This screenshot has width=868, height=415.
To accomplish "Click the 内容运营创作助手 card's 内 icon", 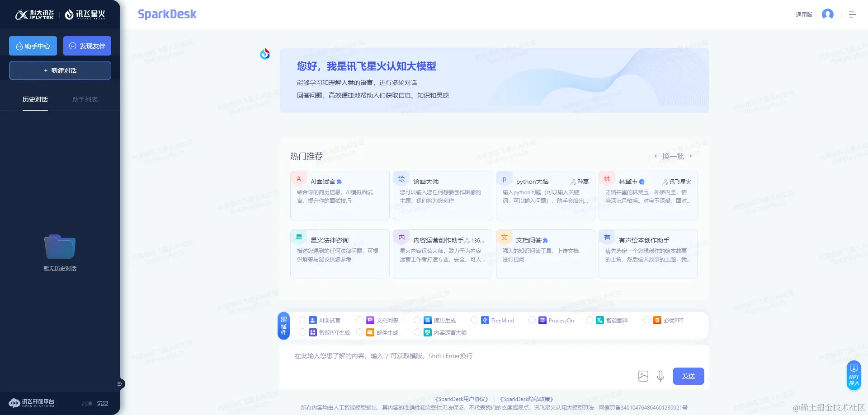I will 401,238.
